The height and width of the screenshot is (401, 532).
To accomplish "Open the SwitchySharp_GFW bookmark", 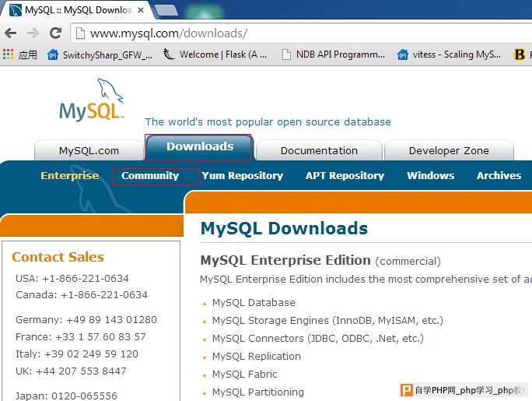I will (100, 55).
